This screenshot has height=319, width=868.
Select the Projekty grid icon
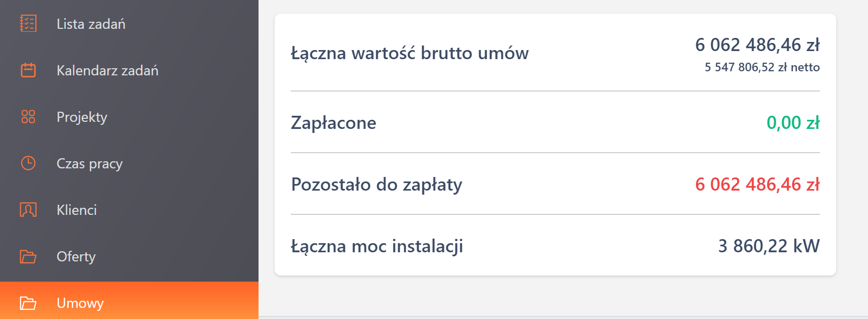point(28,117)
